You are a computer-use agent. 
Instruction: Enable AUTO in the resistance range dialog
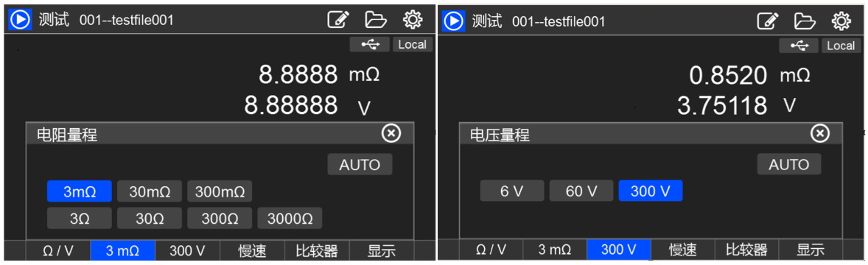coord(360,164)
